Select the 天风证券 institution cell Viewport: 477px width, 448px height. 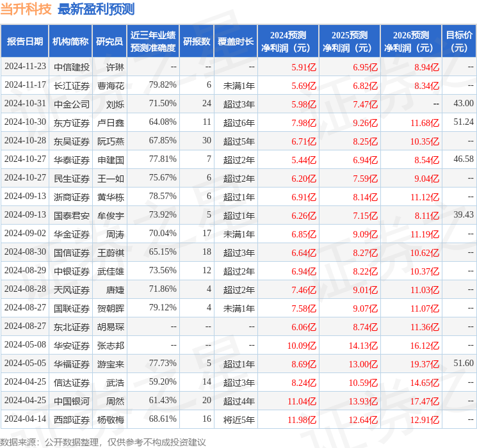click(72, 289)
